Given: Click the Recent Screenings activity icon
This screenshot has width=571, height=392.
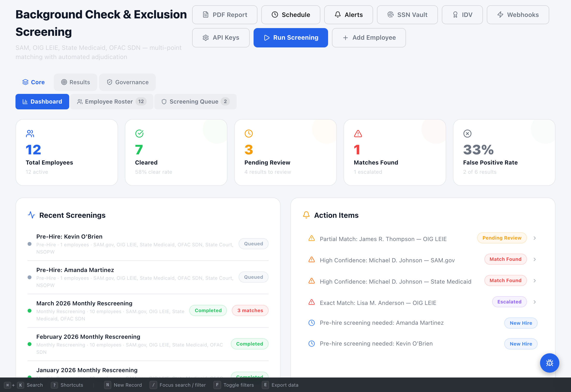Looking at the screenshot, I should pos(31,215).
